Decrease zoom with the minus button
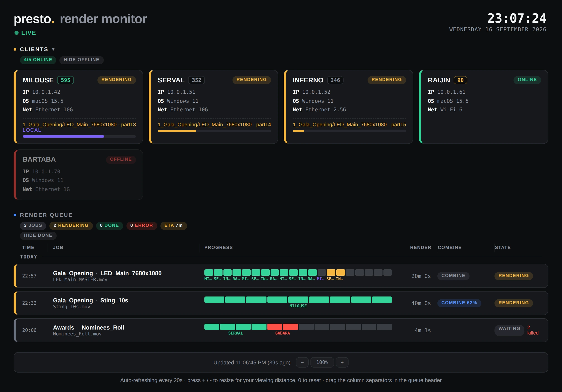The image size is (562, 392). point(302,362)
